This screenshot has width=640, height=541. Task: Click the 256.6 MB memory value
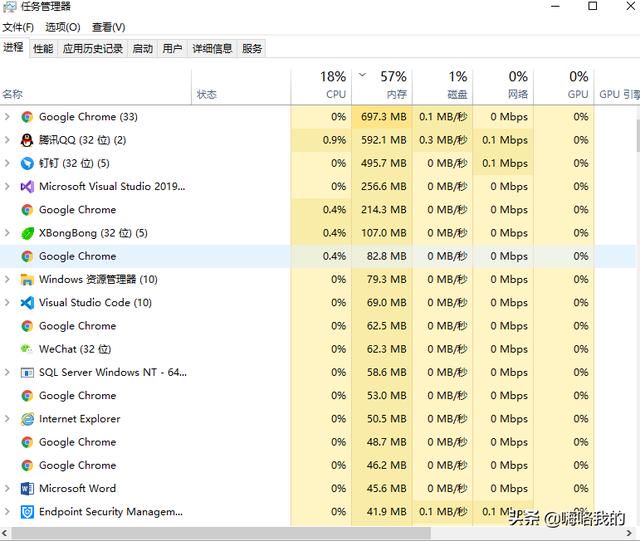384,187
